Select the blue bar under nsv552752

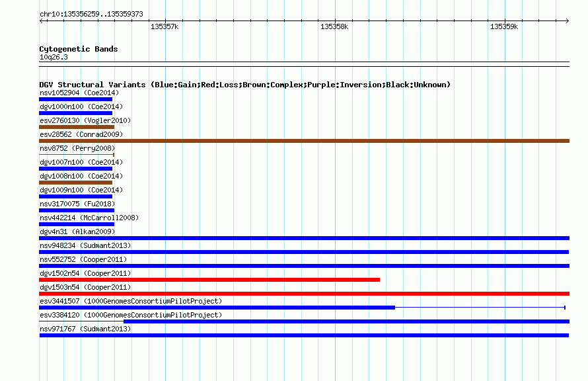click(304, 266)
